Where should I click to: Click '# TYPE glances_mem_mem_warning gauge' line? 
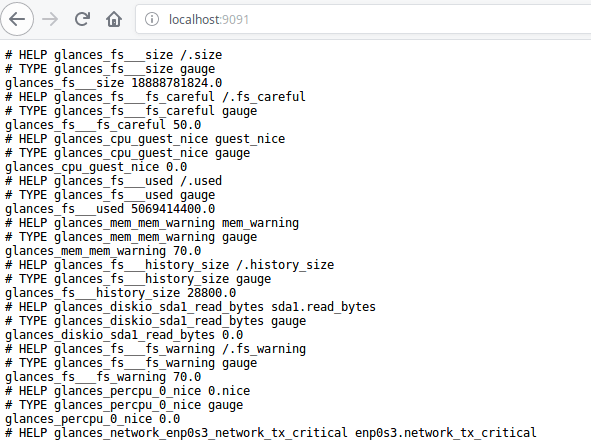(131, 237)
